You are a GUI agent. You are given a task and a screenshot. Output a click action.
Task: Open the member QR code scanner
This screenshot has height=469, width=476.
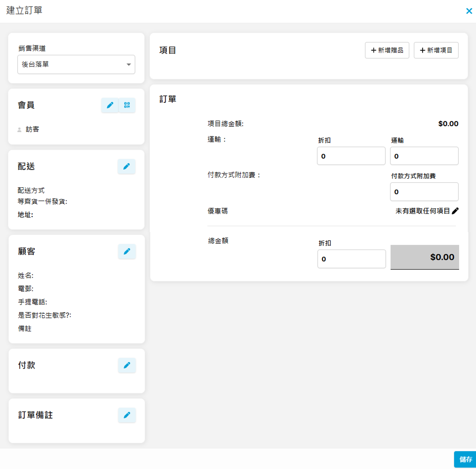[127, 105]
